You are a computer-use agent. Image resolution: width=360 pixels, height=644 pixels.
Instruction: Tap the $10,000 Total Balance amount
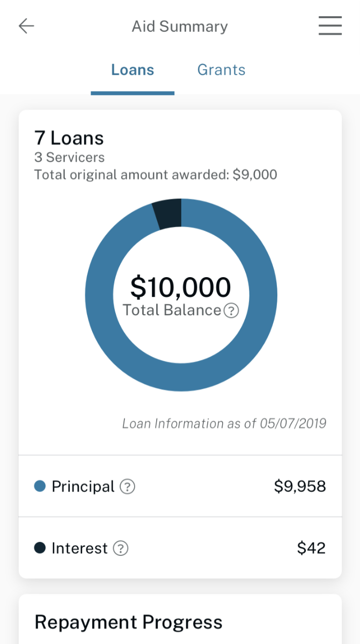180,286
